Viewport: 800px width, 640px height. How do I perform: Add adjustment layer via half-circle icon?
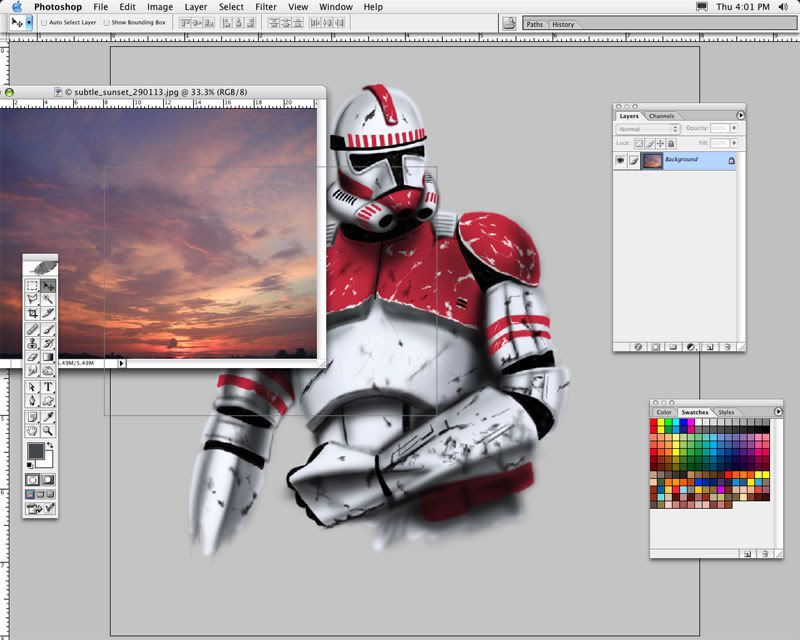(691, 347)
